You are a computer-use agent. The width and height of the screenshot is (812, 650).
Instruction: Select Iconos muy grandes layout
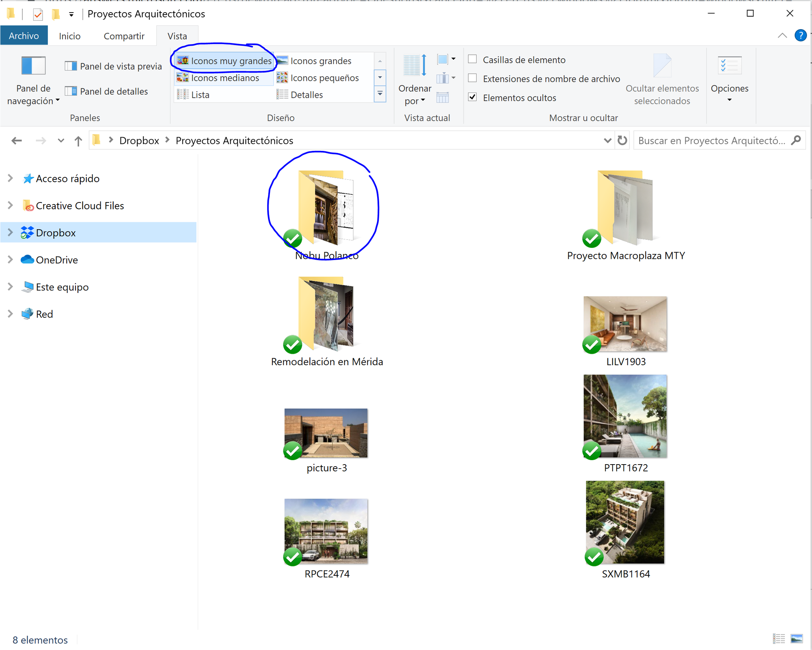(225, 61)
